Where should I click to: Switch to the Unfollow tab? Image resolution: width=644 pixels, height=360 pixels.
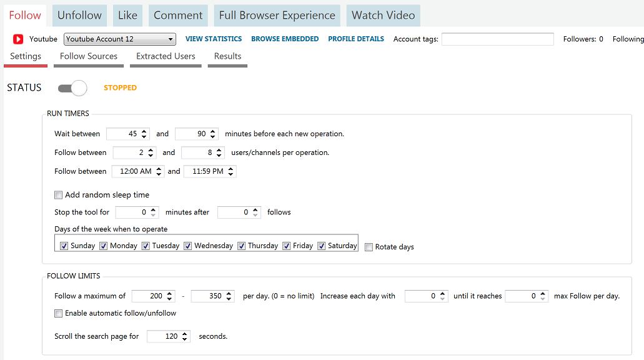[x=79, y=15]
